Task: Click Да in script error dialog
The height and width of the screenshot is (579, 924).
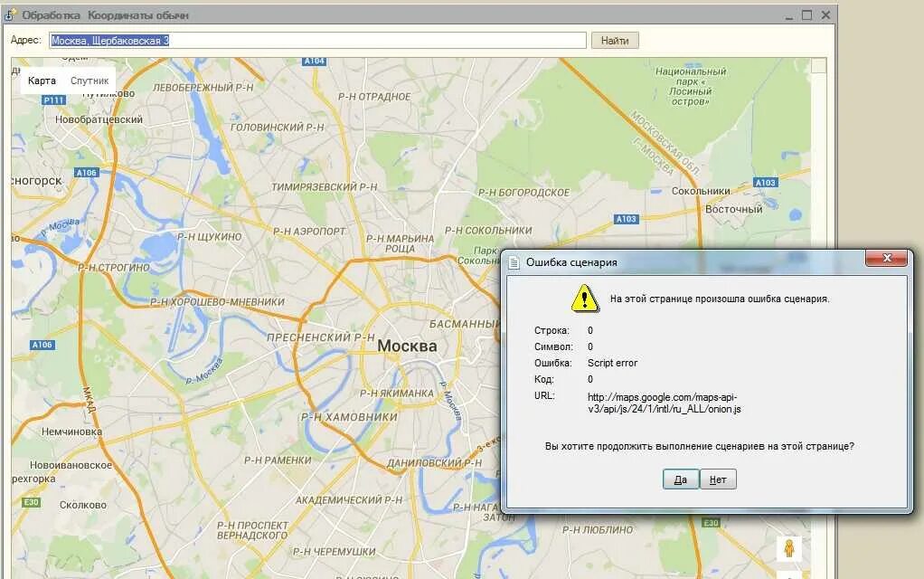Action: pos(681,479)
